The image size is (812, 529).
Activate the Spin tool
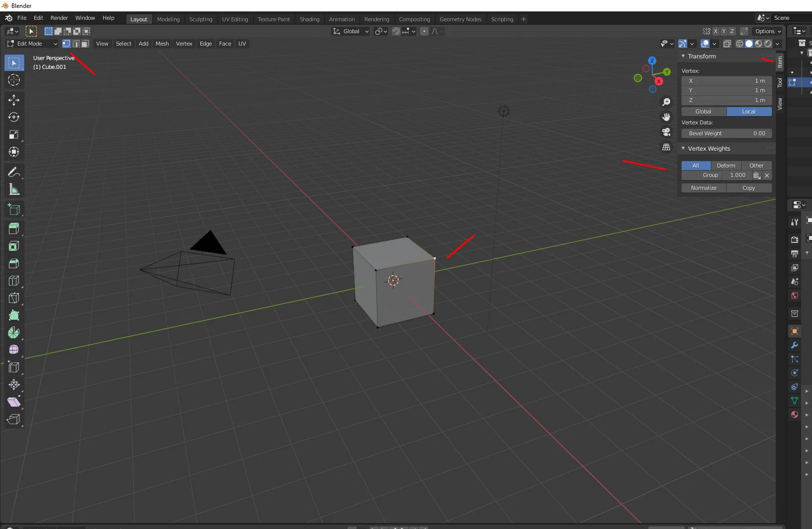coord(14,333)
